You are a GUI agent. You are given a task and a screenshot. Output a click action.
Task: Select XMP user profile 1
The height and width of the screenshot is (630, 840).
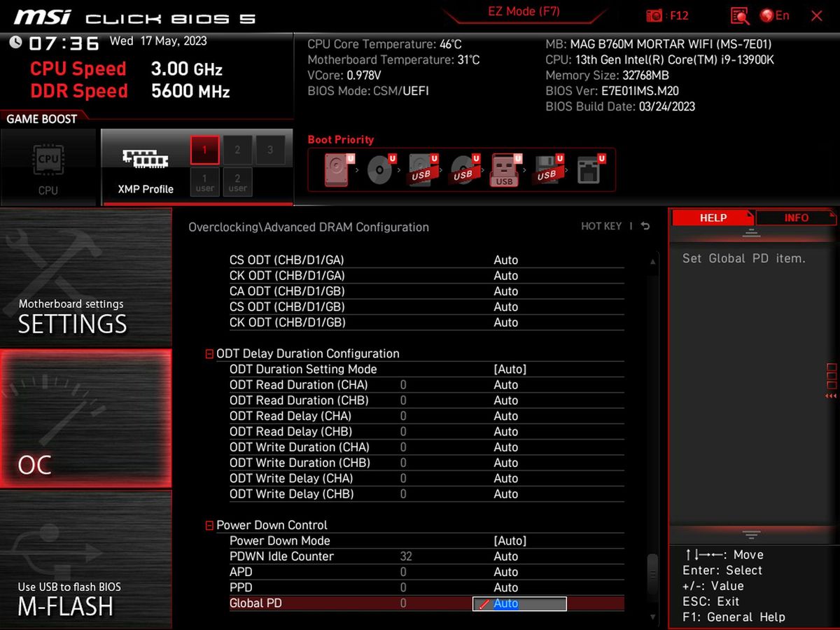[x=205, y=183]
